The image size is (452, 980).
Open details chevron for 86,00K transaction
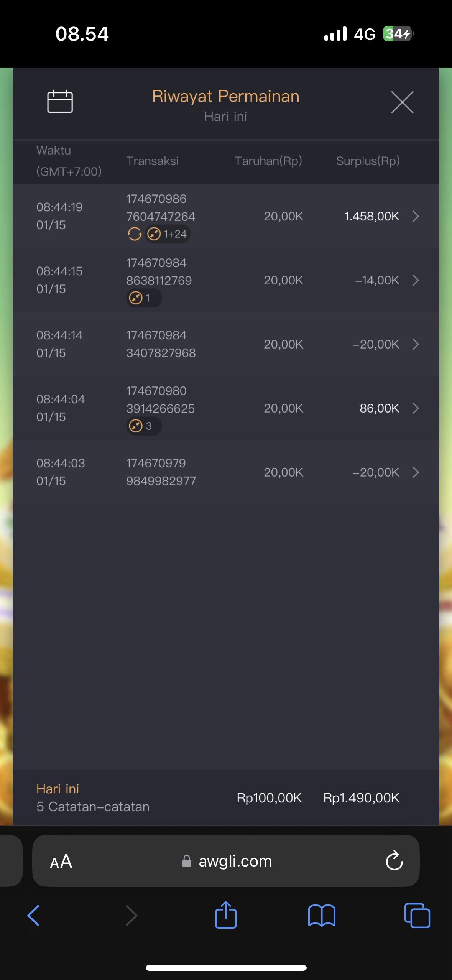point(416,408)
